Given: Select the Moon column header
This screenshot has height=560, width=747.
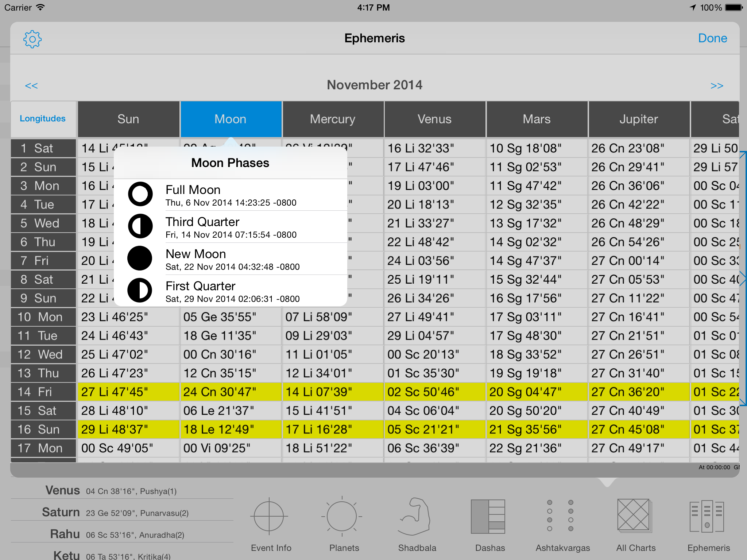Looking at the screenshot, I should click(x=231, y=119).
